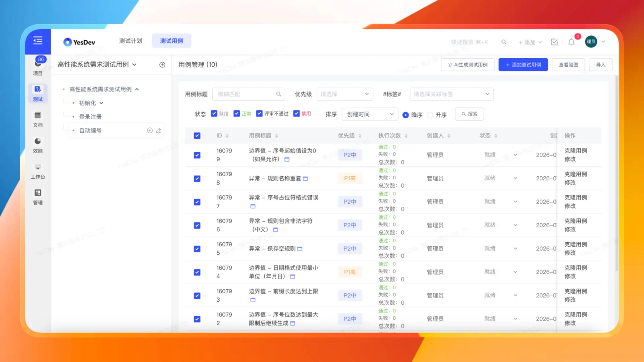Open detail icon for 异常 – 规则名称重复
The image size is (644, 362).
click(x=306, y=179)
